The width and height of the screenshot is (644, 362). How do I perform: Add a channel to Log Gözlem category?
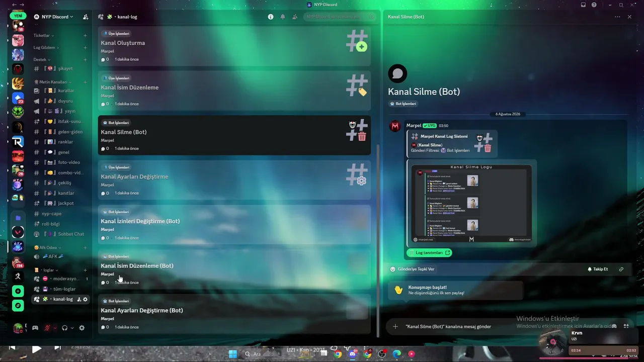(85, 48)
